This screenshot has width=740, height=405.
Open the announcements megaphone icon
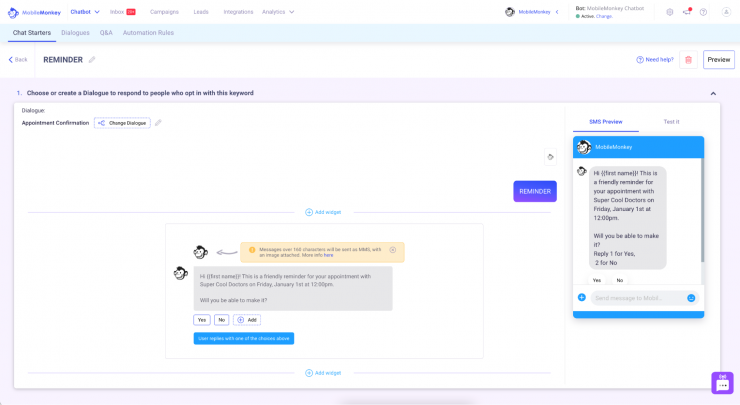[687, 12]
